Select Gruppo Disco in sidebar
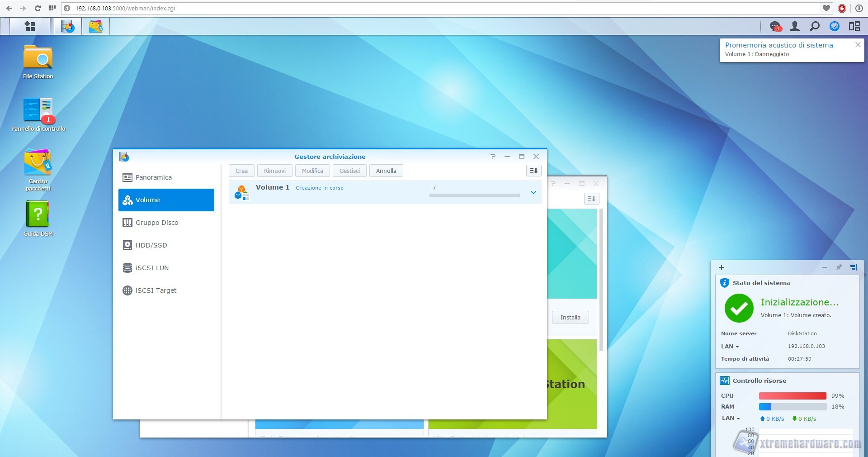868x457 pixels. pos(157,223)
